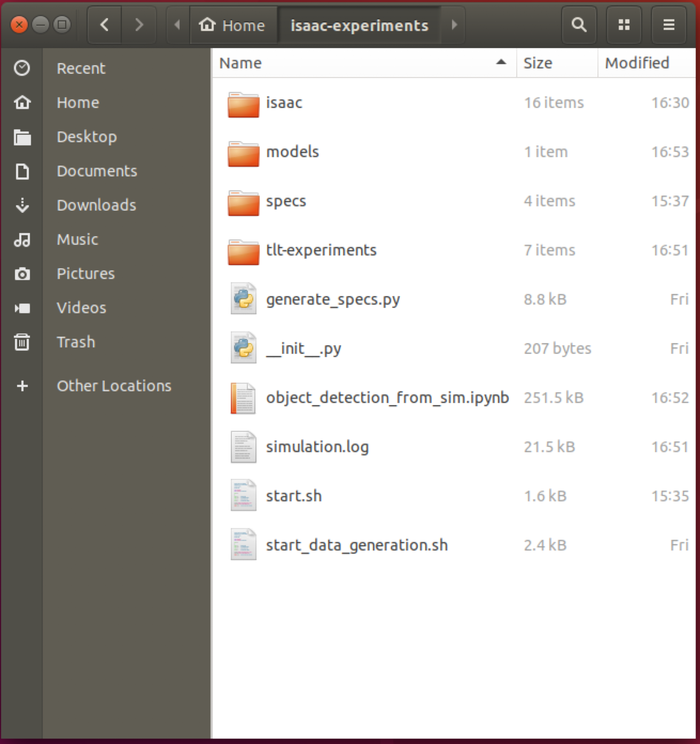
Task: Click the '15:35' modified time
Action: pyautogui.click(x=670, y=496)
